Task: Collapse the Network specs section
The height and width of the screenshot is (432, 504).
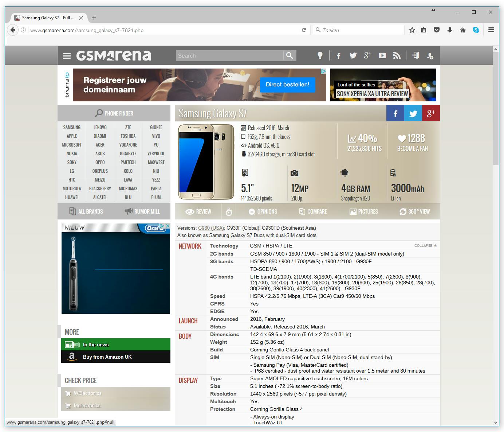Action: (425, 246)
